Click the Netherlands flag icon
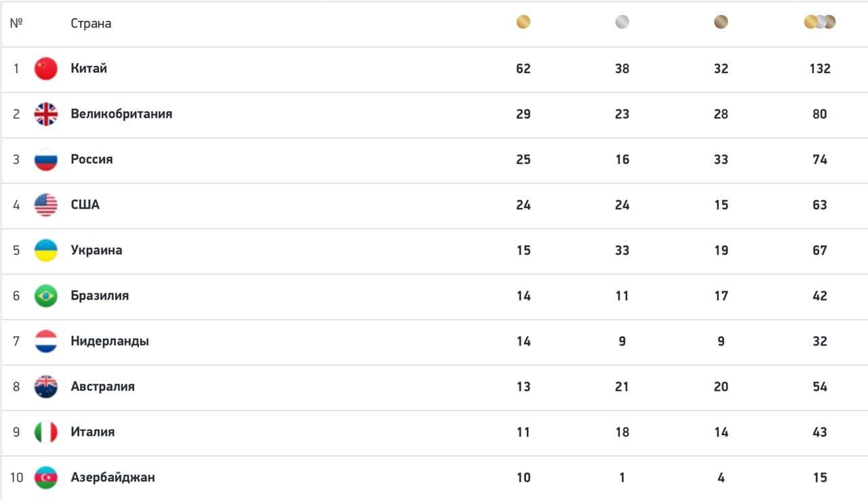Screen dimensions: 868x500 pyautogui.click(x=46, y=341)
